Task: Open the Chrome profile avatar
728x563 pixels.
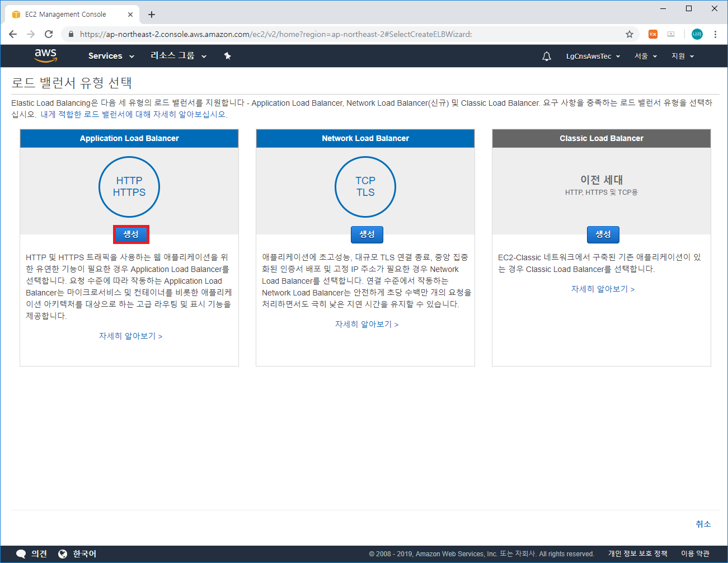Action: (697, 34)
